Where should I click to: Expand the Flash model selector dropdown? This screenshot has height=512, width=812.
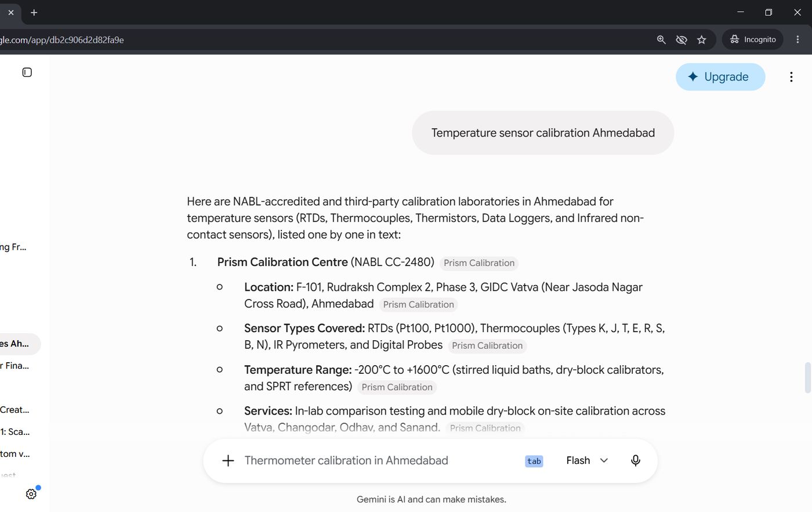pyautogui.click(x=587, y=460)
